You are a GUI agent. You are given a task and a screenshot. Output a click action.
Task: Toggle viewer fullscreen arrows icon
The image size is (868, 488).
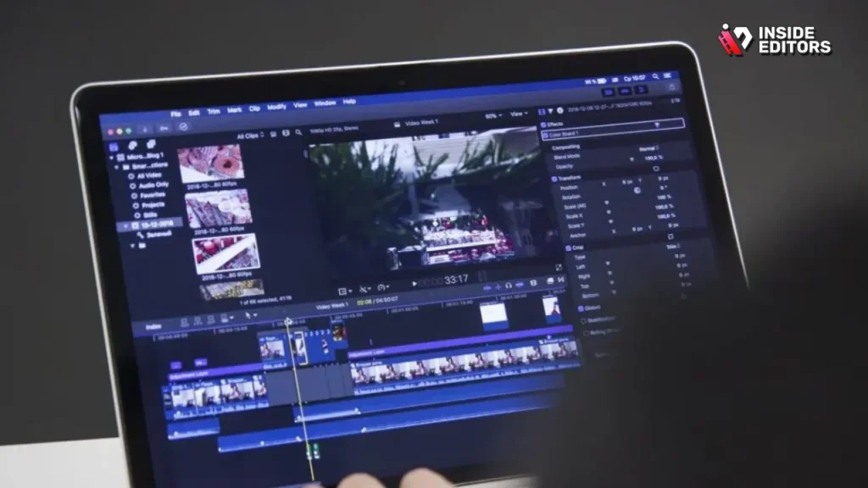(559, 268)
